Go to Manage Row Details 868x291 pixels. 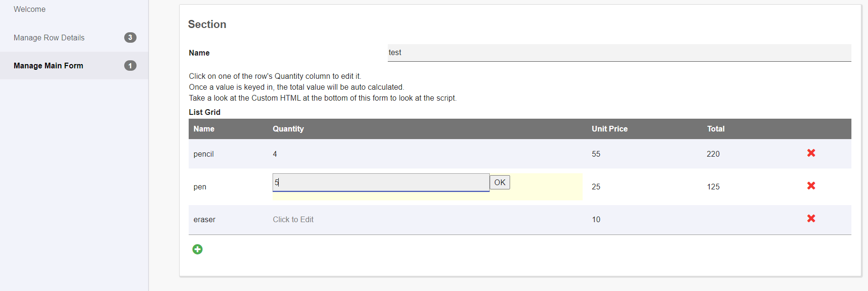click(49, 38)
